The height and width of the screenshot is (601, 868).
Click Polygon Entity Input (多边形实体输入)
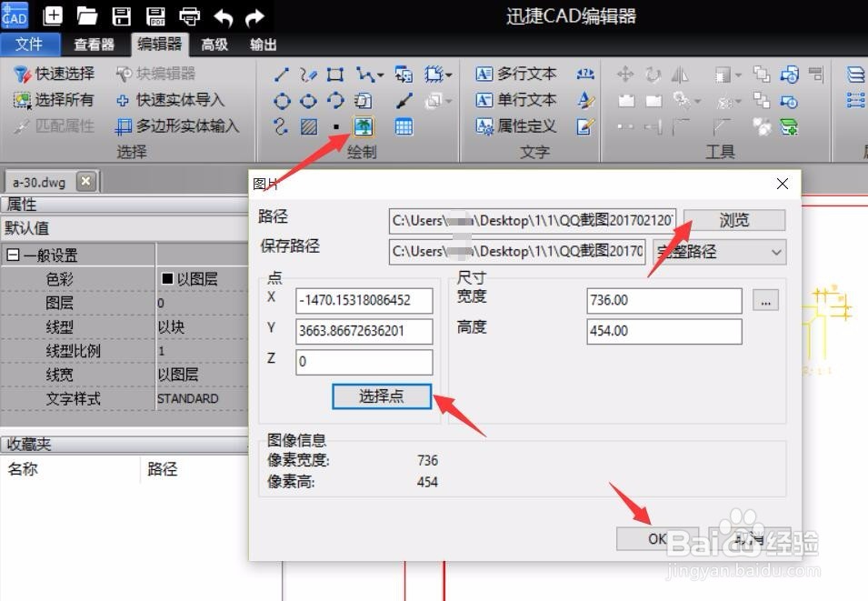click(176, 126)
